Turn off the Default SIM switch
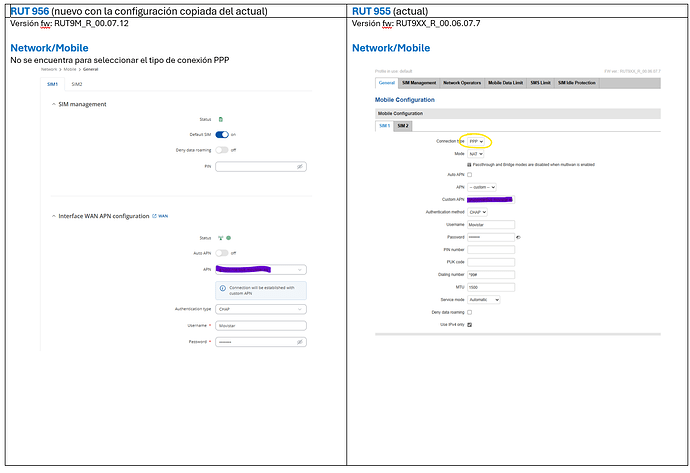Viewport: 690px width, 473px height. point(222,135)
